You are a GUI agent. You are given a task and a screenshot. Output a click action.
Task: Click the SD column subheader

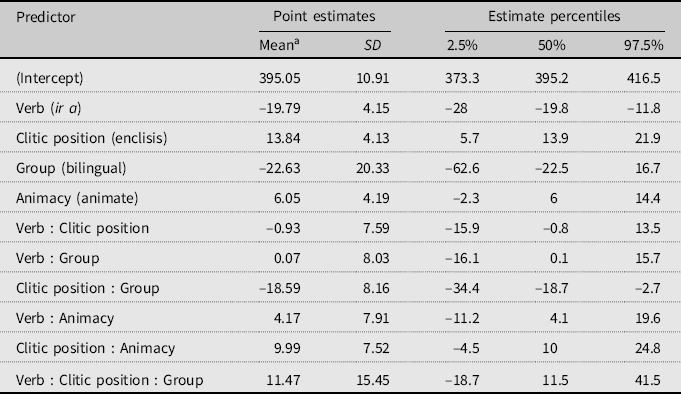pyautogui.click(x=373, y=45)
